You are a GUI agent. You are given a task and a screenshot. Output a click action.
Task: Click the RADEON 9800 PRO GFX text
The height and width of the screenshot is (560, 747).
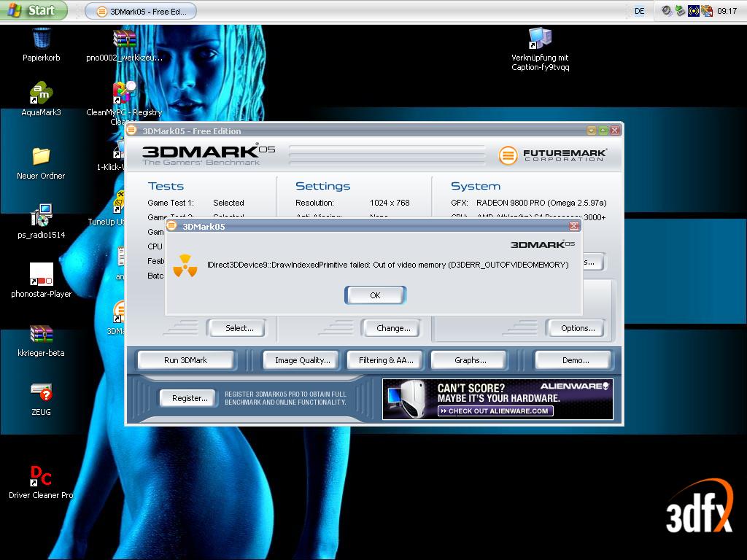coord(541,203)
